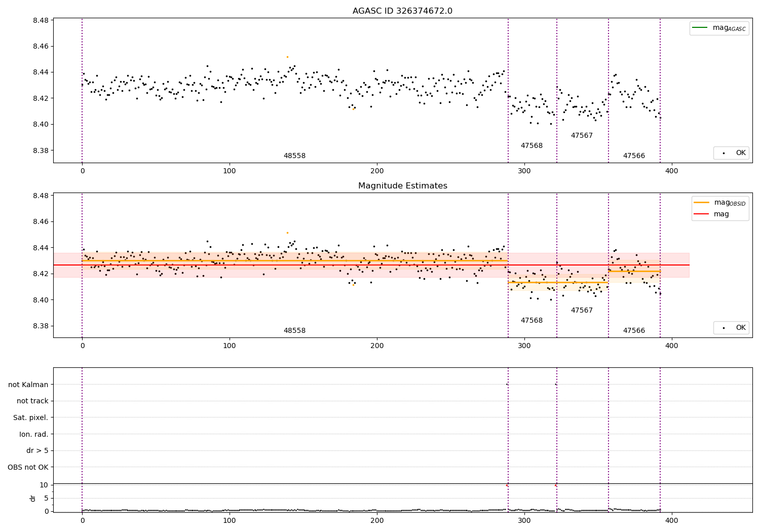
Task: Click the 'Sat. pixel.' axis label
Action: click(x=31, y=417)
